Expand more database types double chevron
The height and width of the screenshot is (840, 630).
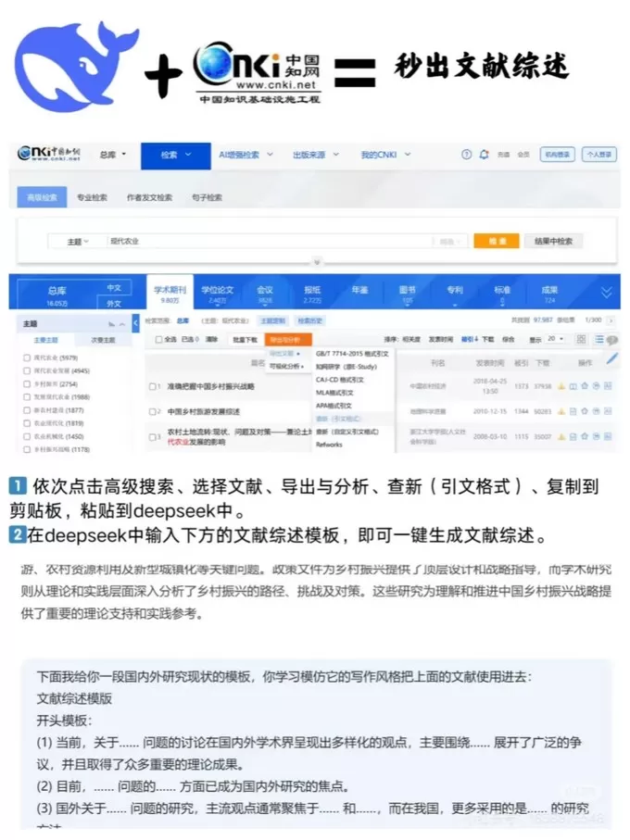(x=606, y=293)
